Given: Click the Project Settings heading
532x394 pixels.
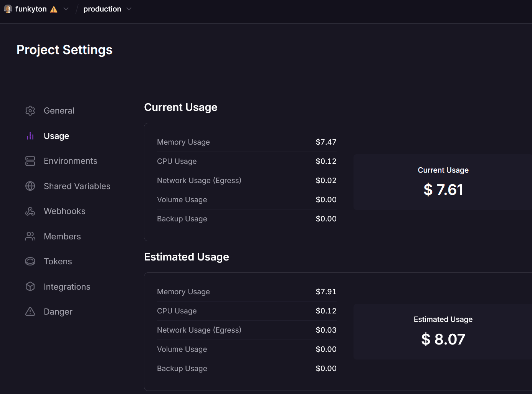Looking at the screenshot, I should click(64, 50).
